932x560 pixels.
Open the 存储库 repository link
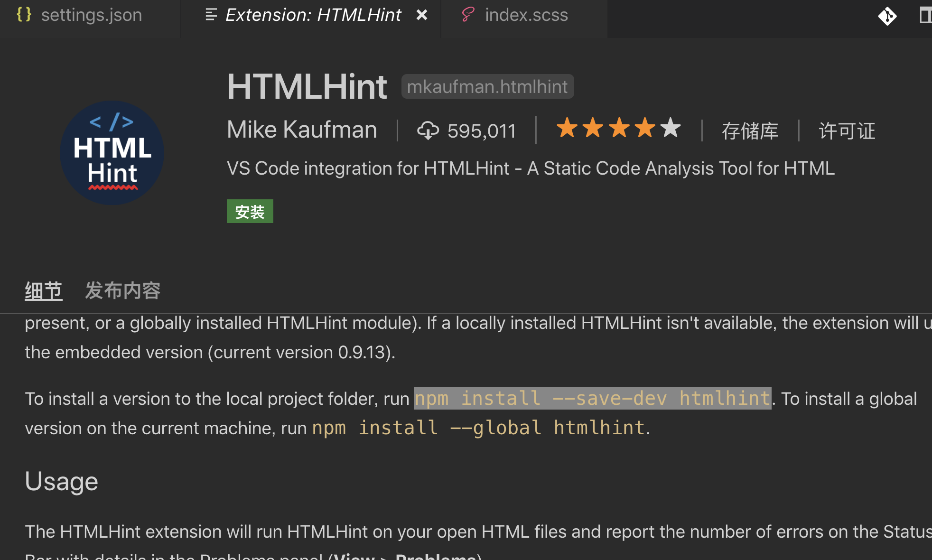coord(750,131)
